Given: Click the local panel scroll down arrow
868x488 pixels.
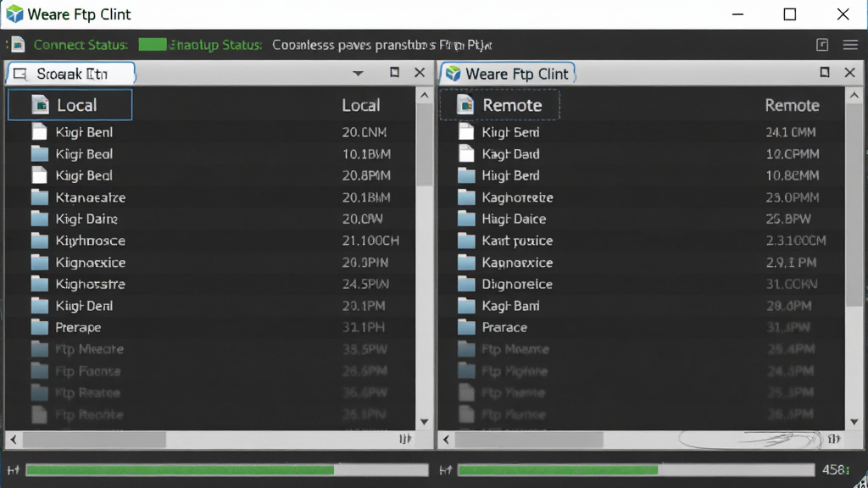Looking at the screenshot, I should [424, 422].
